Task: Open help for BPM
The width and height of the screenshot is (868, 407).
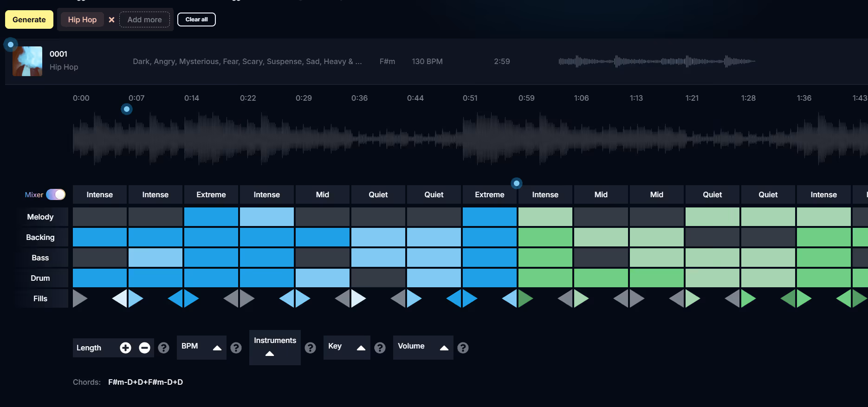Action: [x=236, y=348]
